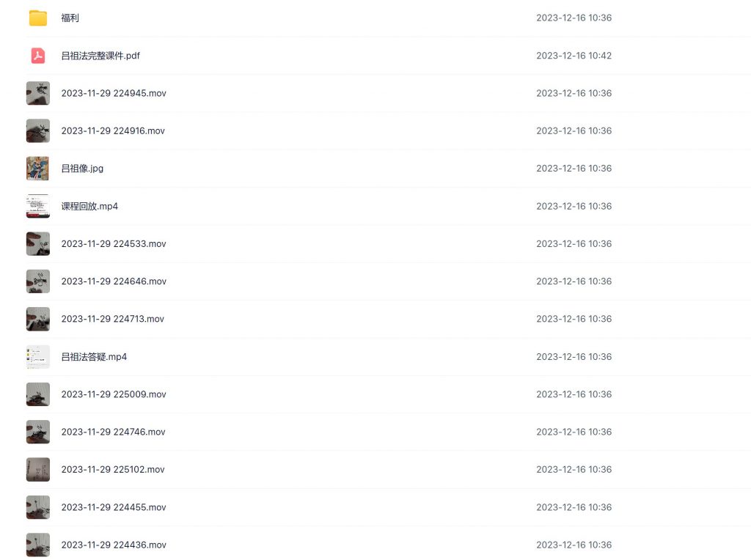Select thumbnail of 2023-11-29 224945.mov
Viewport: 751px width, 560px height.
(38, 93)
